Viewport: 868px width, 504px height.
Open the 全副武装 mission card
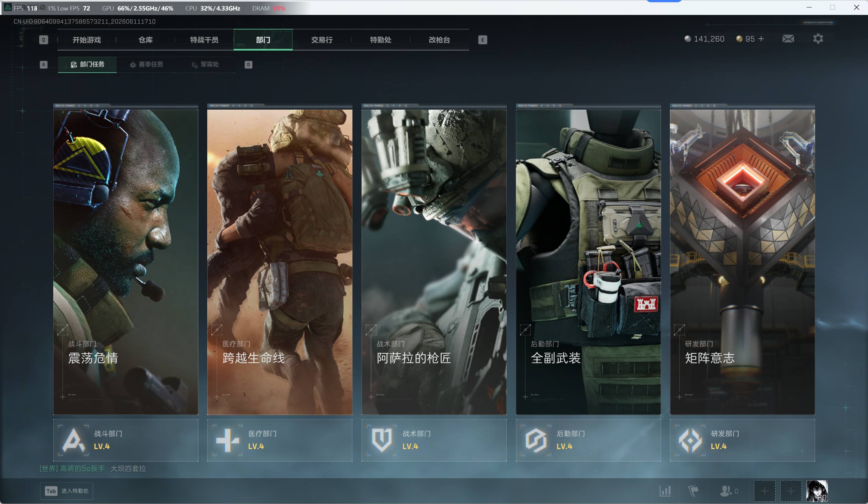[x=588, y=262]
